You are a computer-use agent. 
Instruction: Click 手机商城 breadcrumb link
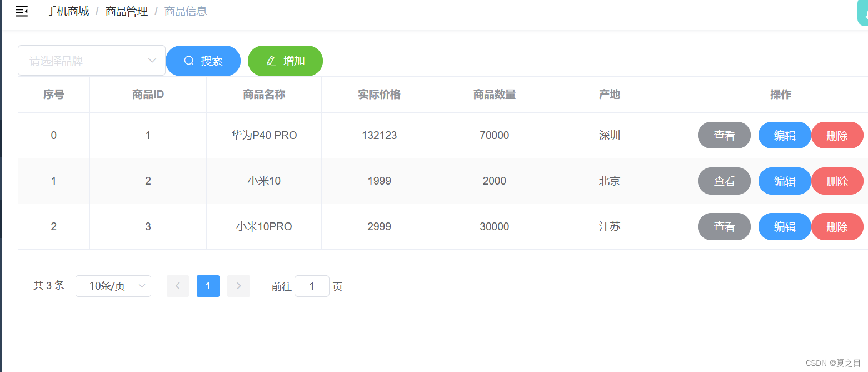pos(68,12)
